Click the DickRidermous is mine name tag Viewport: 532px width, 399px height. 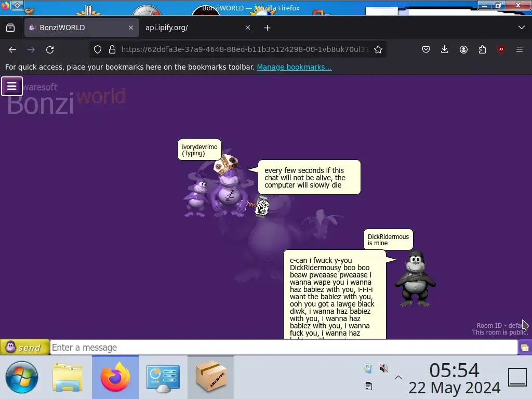coord(388,240)
